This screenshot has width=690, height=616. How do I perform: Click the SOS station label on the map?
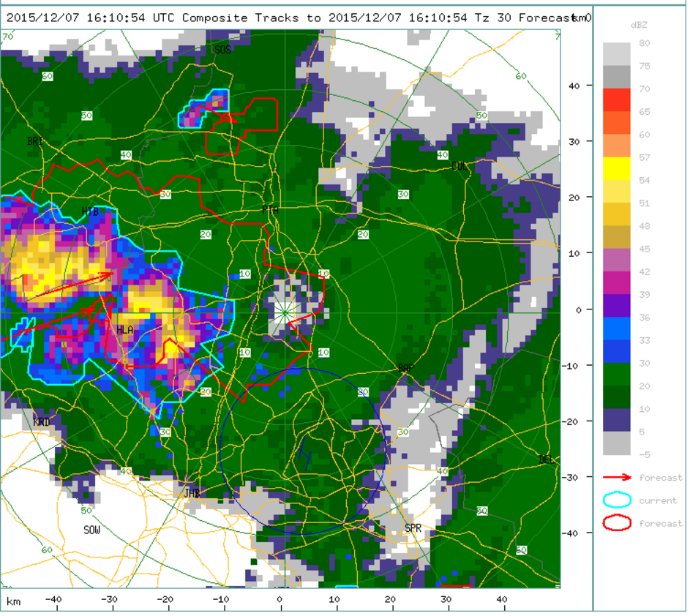click(x=224, y=50)
